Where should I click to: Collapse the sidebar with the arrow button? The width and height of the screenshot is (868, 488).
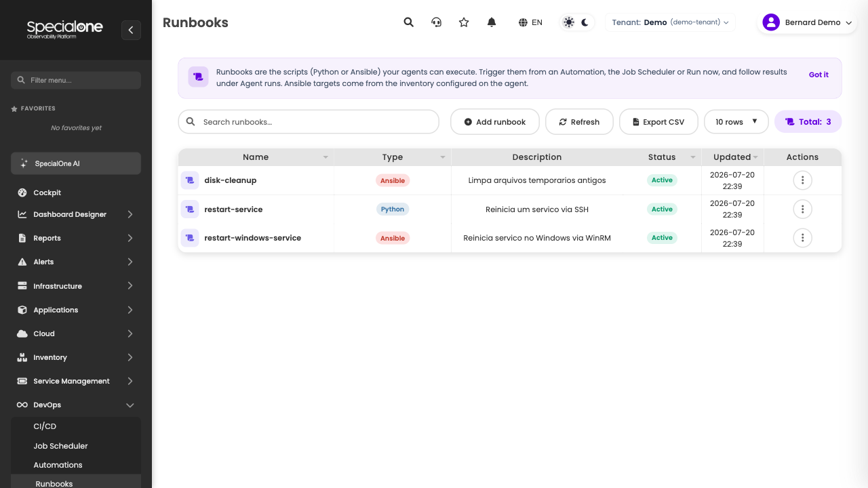tap(131, 30)
